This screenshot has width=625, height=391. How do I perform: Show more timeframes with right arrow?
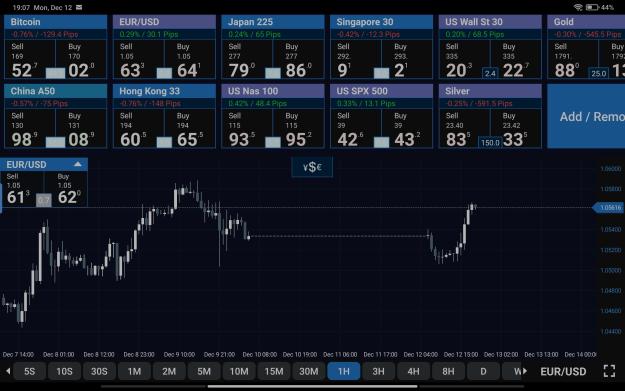(525, 371)
